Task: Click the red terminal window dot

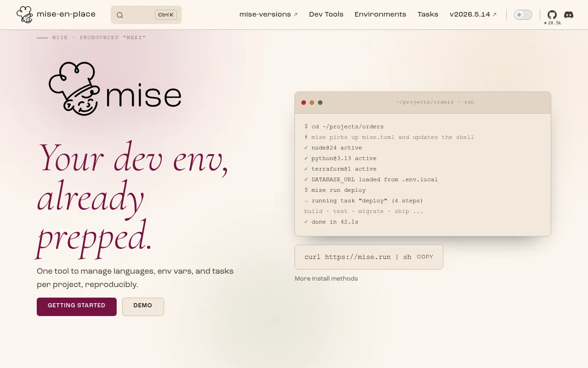Action: pos(304,103)
